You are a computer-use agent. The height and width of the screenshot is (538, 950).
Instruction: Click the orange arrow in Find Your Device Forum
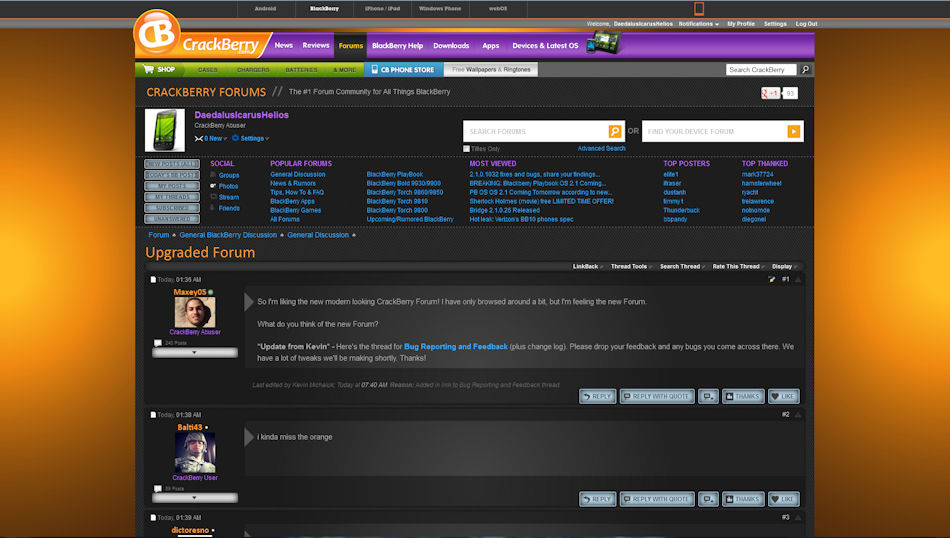[x=793, y=131]
